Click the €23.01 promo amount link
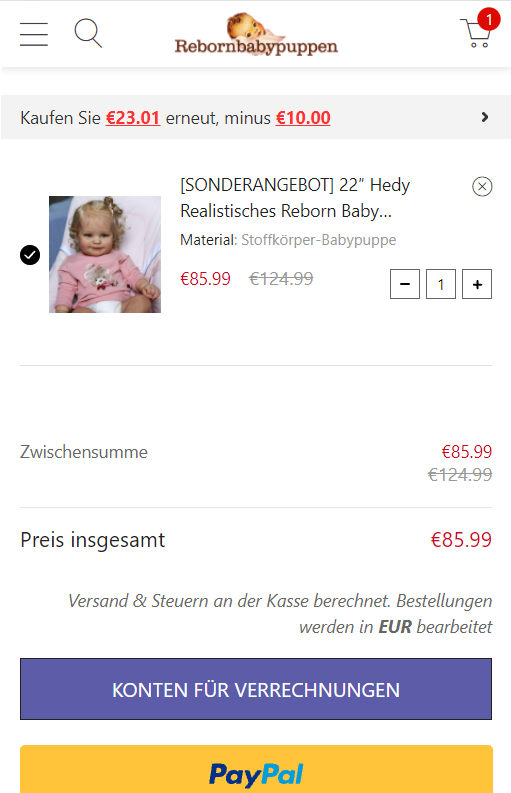The width and height of the screenshot is (511, 793). point(133,118)
